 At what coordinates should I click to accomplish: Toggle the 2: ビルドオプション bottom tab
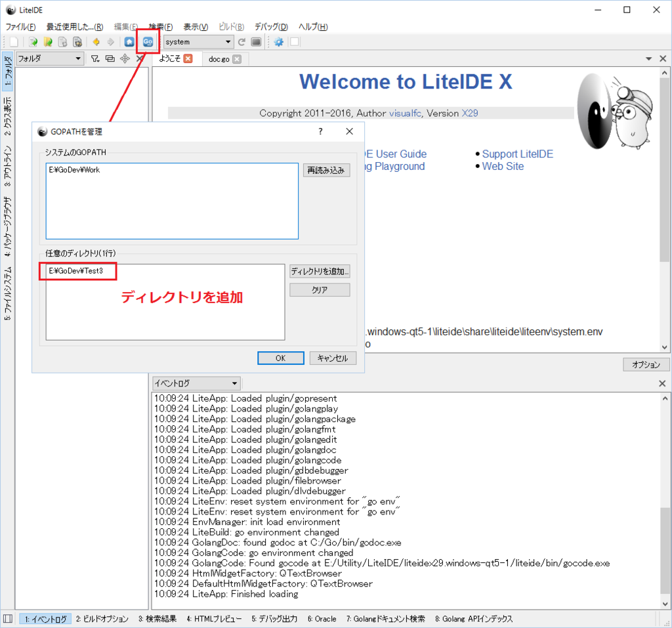pyautogui.click(x=102, y=619)
